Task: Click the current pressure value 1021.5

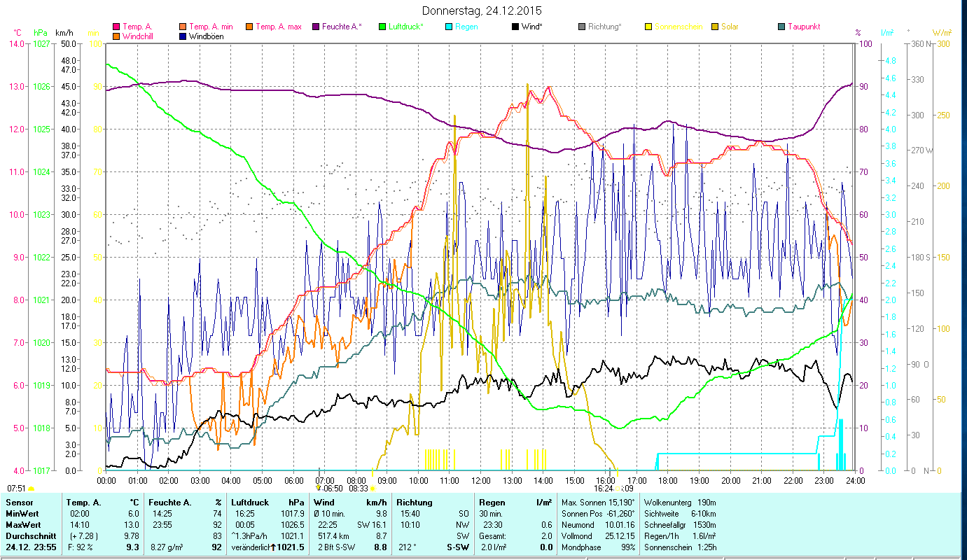Action: click(x=291, y=547)
